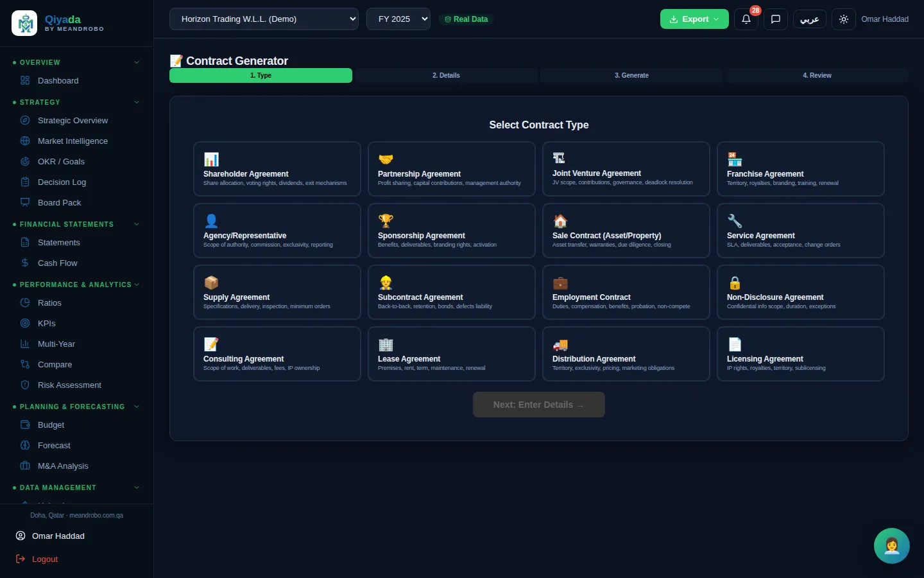Go to step 4. Review tab
Image resolution: width=924 pixels, height=578 pixels.
click(x=817, y=75)
